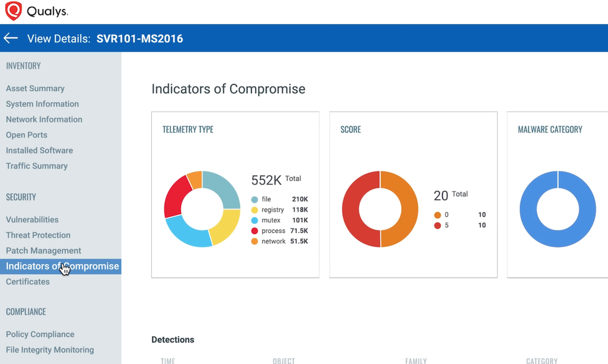Click the CATEGORY column header
Image resolution: width=608 pixels, height=364 pixels.
(x=542, y=361)
